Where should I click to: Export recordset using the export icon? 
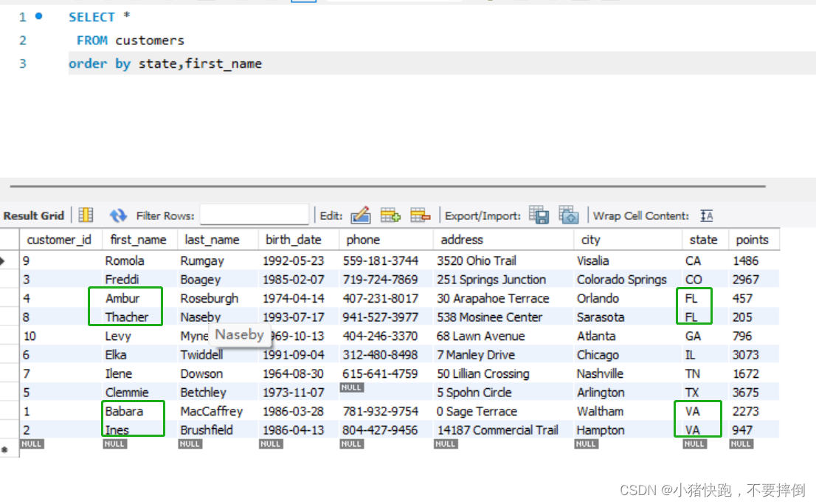pos(539,215)
